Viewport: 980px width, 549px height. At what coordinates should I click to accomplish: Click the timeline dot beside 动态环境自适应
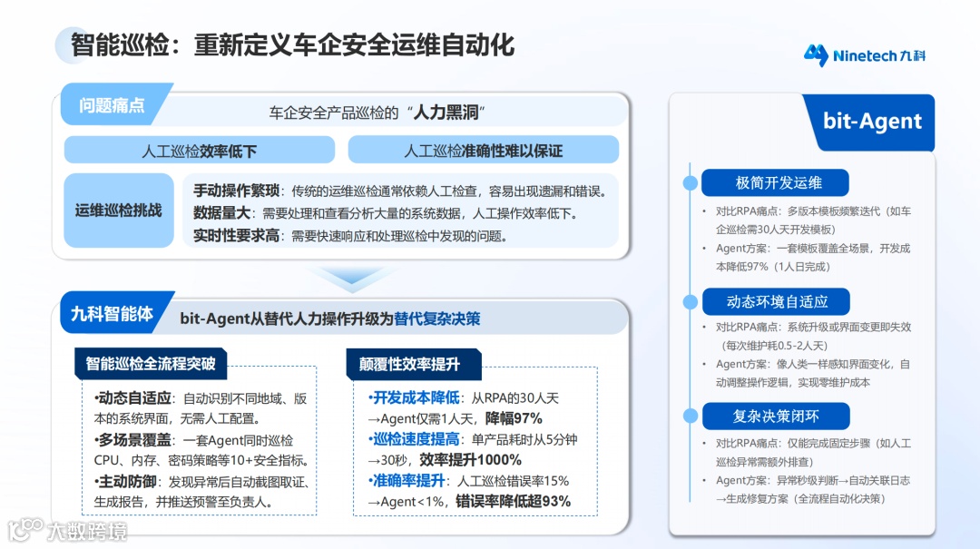pos(690,301)
